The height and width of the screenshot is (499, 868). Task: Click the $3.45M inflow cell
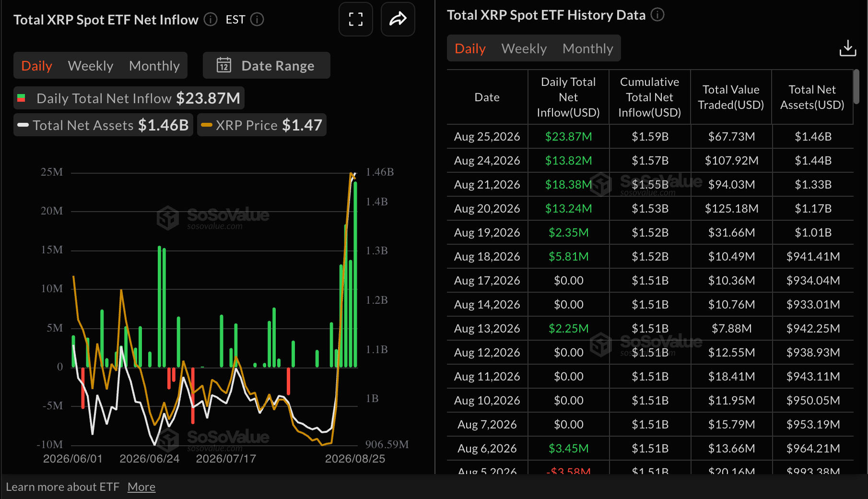pos(569,448)
